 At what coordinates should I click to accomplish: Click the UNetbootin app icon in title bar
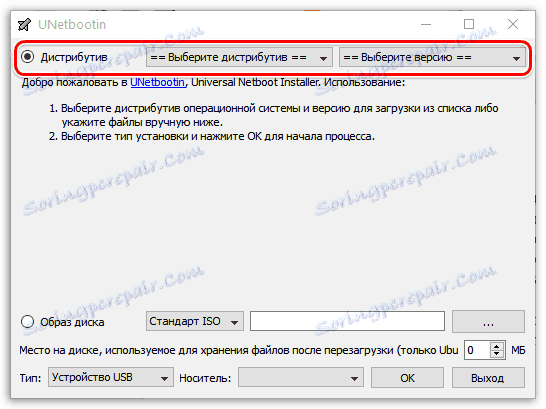tap(24, 24)
